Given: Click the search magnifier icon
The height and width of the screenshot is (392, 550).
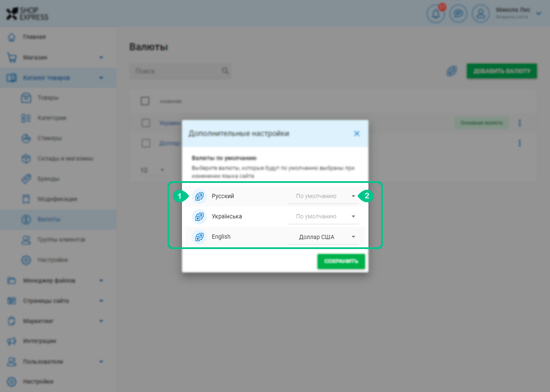Looking at the screenshot, I should coord(225,71).
